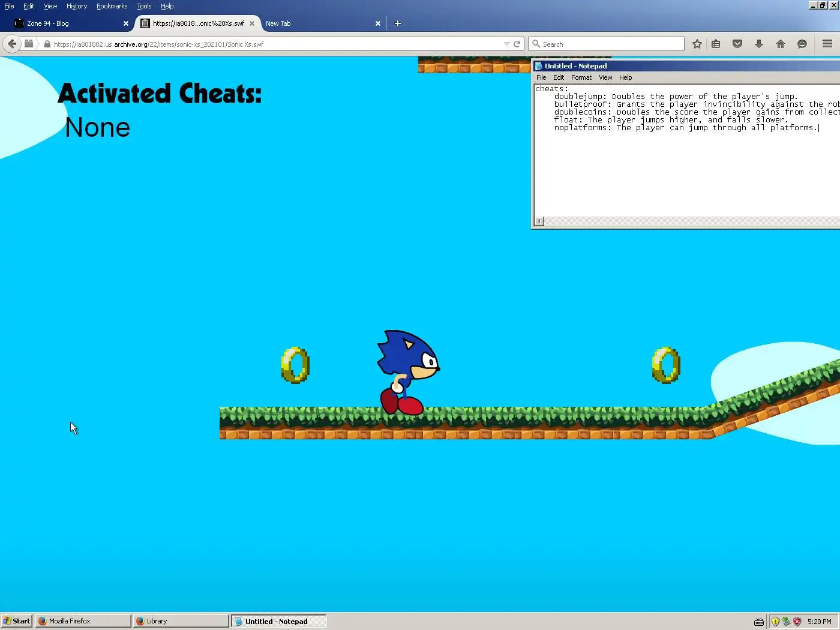The image size is (840, 630).
Task: Open Firefox History menu
Action: (x=77, y=6)
